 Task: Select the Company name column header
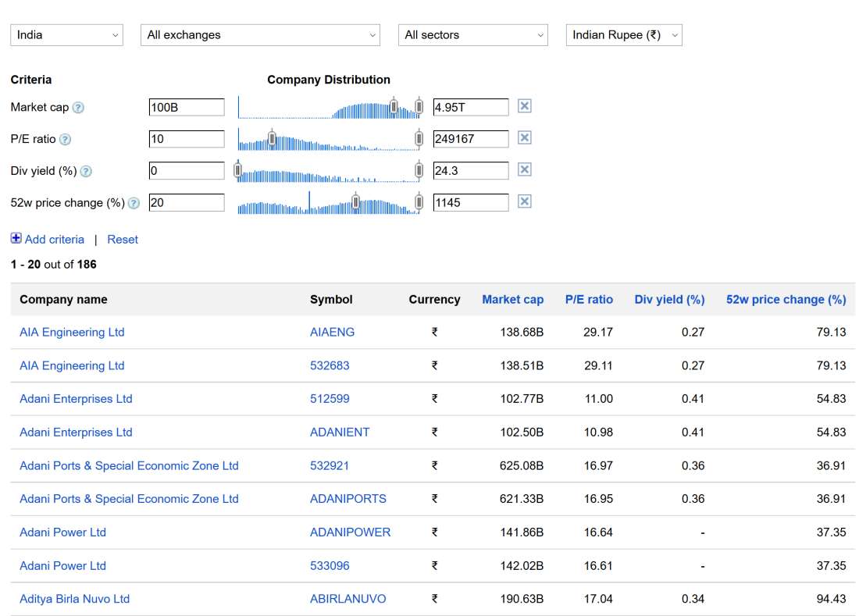63,300
